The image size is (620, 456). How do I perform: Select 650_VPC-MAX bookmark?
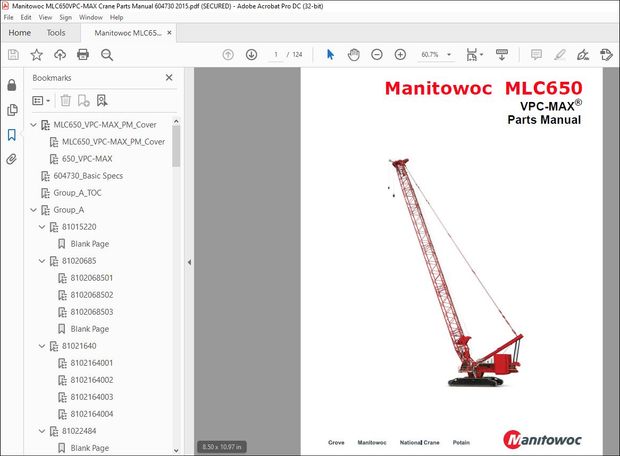point(87,159)
